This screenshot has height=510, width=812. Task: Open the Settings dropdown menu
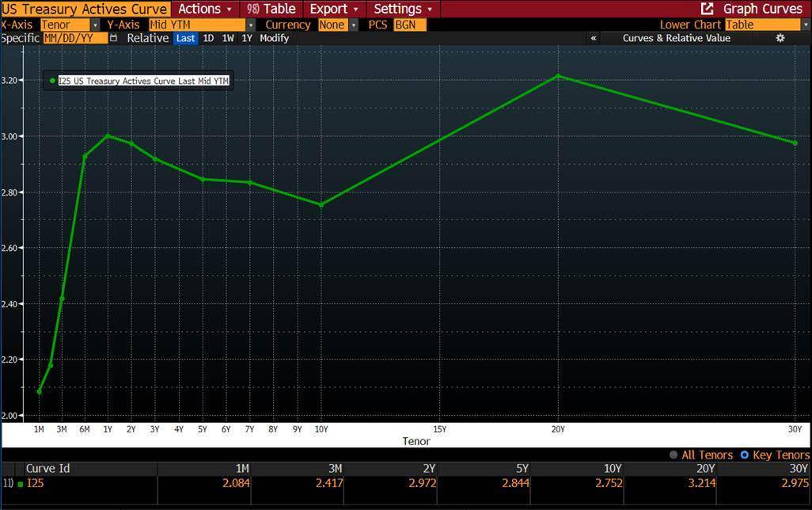(x=403, y=9)
